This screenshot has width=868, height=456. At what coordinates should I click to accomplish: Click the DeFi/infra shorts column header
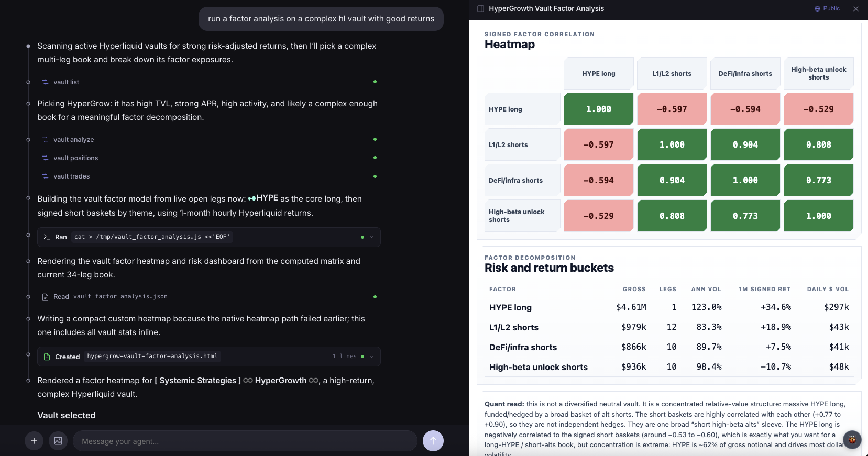(x=745, y=74)
